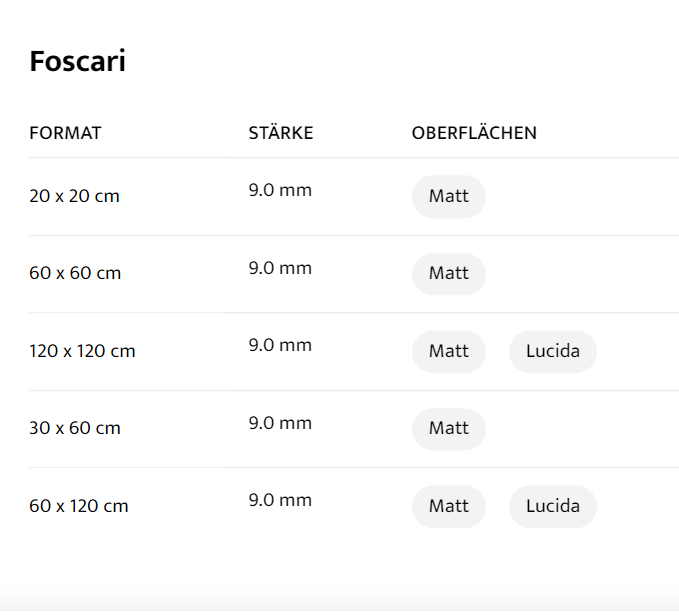Click the STÄRKE column header
This screenshot has width=679, height=616.
280,133
